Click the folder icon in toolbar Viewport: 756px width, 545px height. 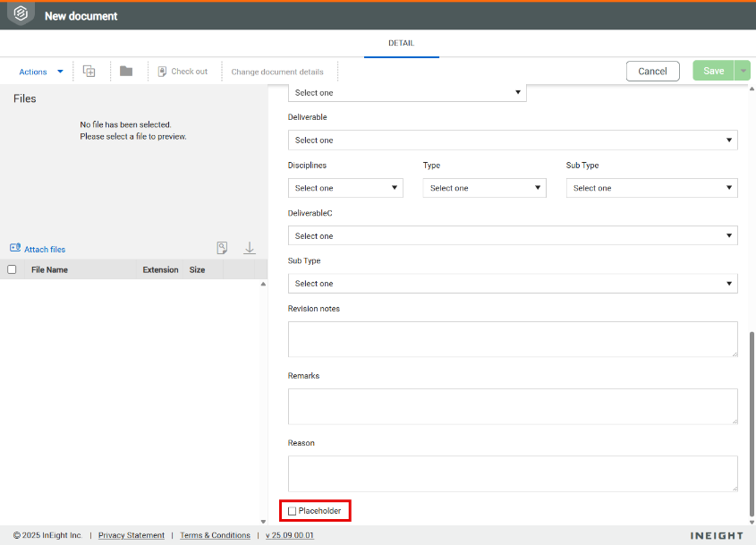tap(126, 72)
